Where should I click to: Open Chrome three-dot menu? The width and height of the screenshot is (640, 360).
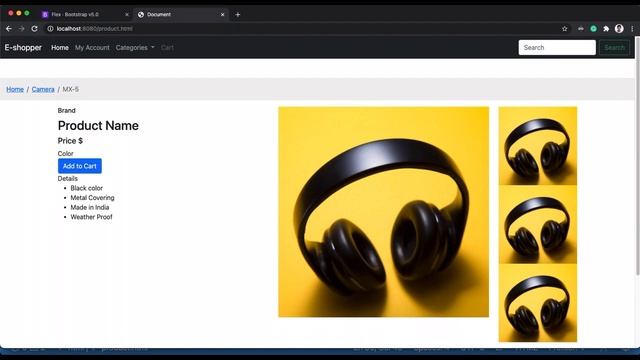pyautogui.click(x=632, y=29)
